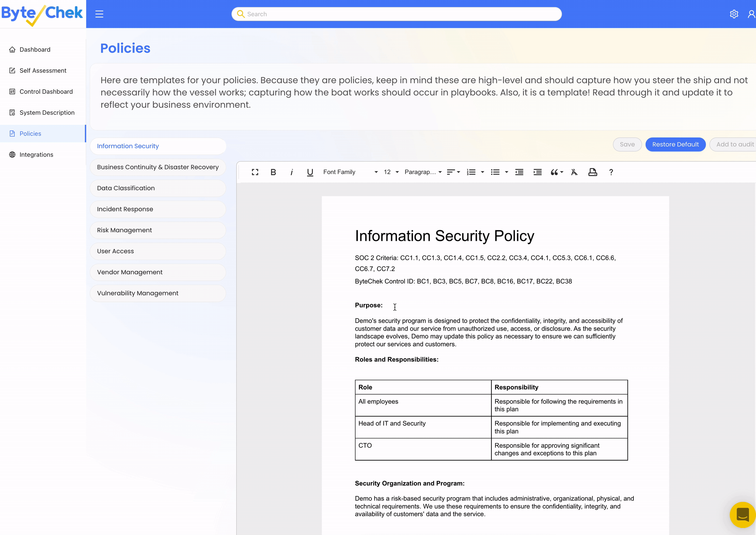Select Data Classification policy

(158, 188)
